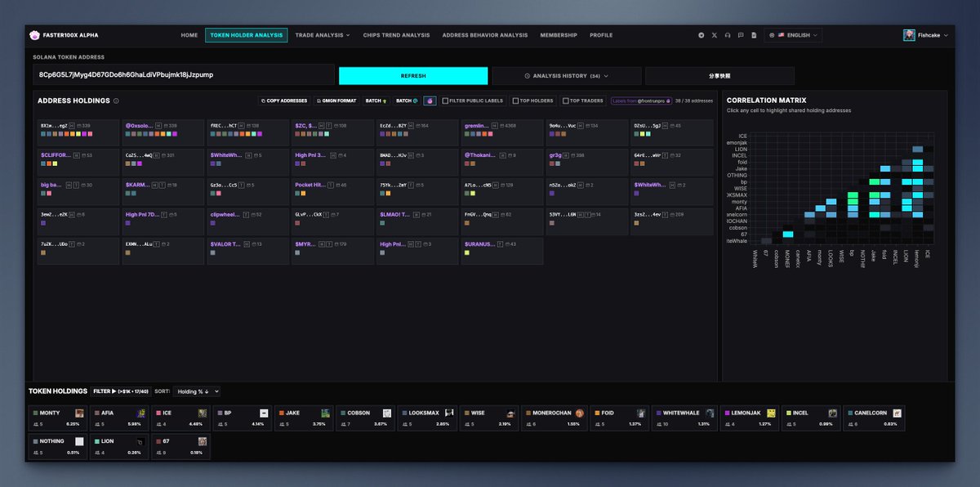Select the GMGN Format icon button
The image size is (980, 487).
coord(336,101)
